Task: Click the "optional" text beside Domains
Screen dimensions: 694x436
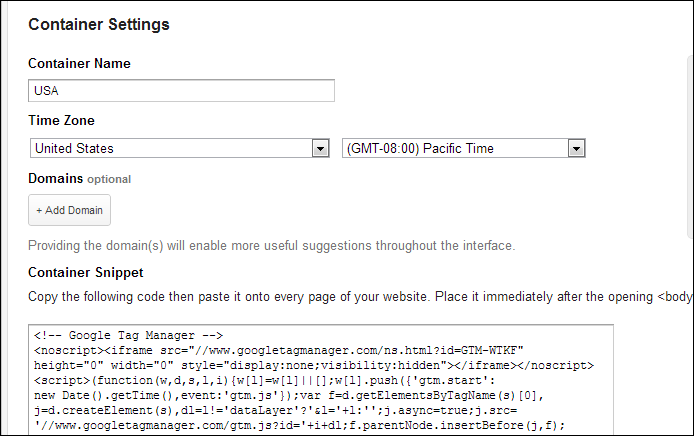Action: click(109, 180)
